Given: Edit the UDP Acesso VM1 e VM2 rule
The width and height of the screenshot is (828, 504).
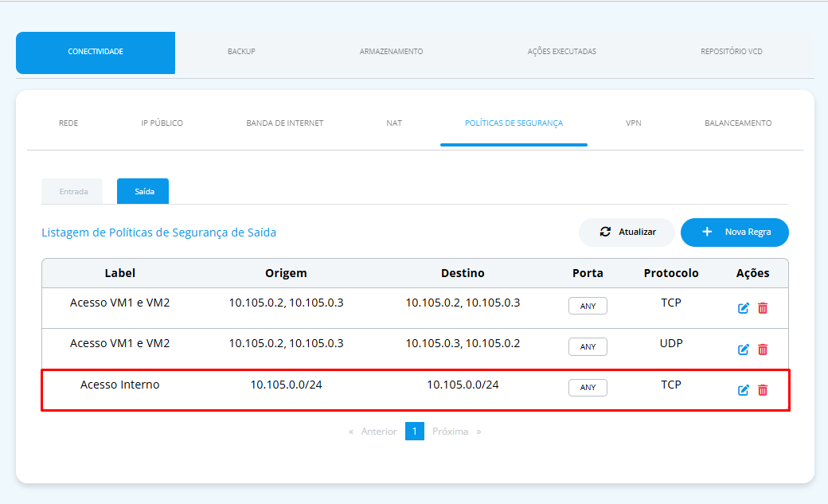Looking at the screenshot, I should 743,350.
